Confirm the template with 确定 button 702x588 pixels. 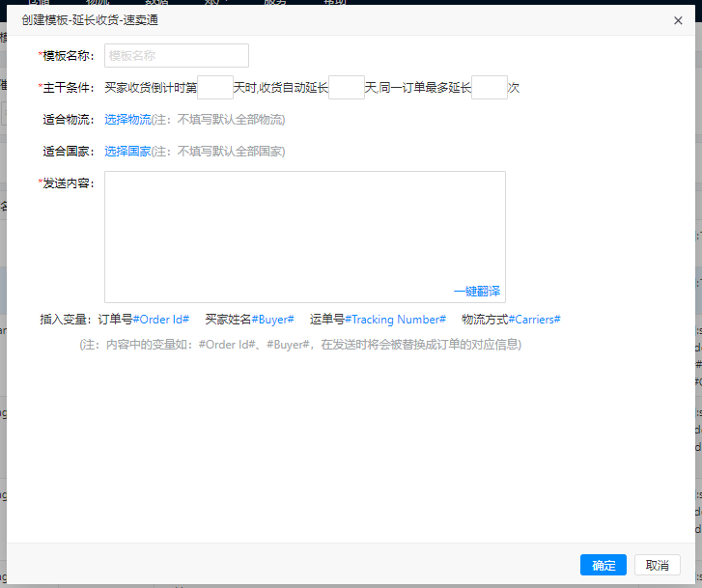tap(604, 566)
